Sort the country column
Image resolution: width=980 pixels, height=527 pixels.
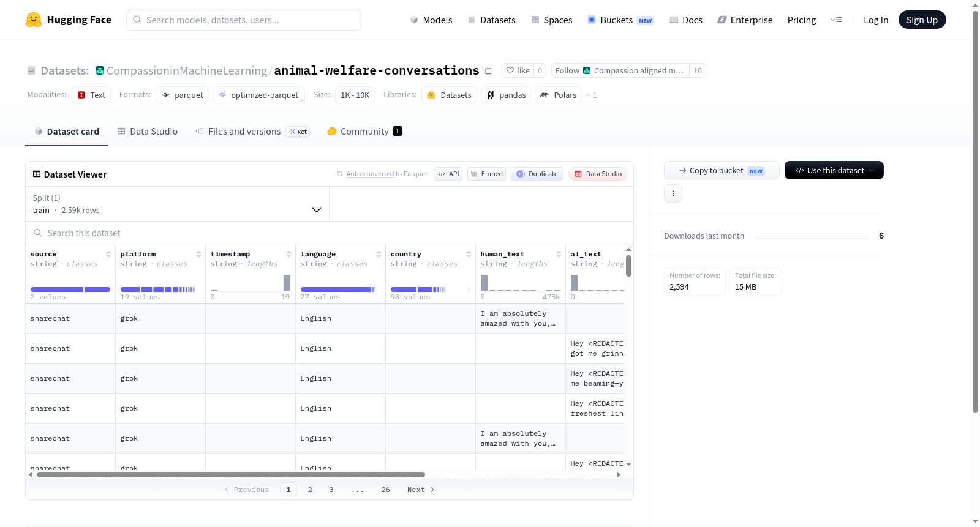tap(469, 254)
